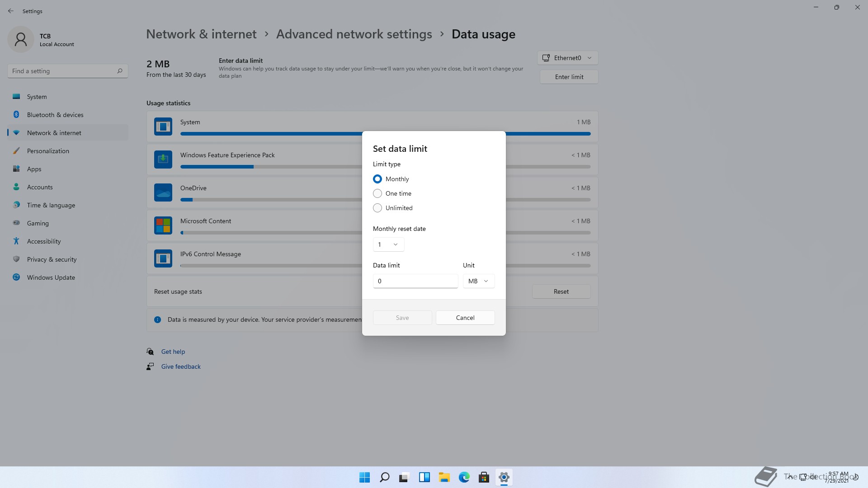Open Windows Update category
The image size is (868, 488).
[x=68, y=277]
